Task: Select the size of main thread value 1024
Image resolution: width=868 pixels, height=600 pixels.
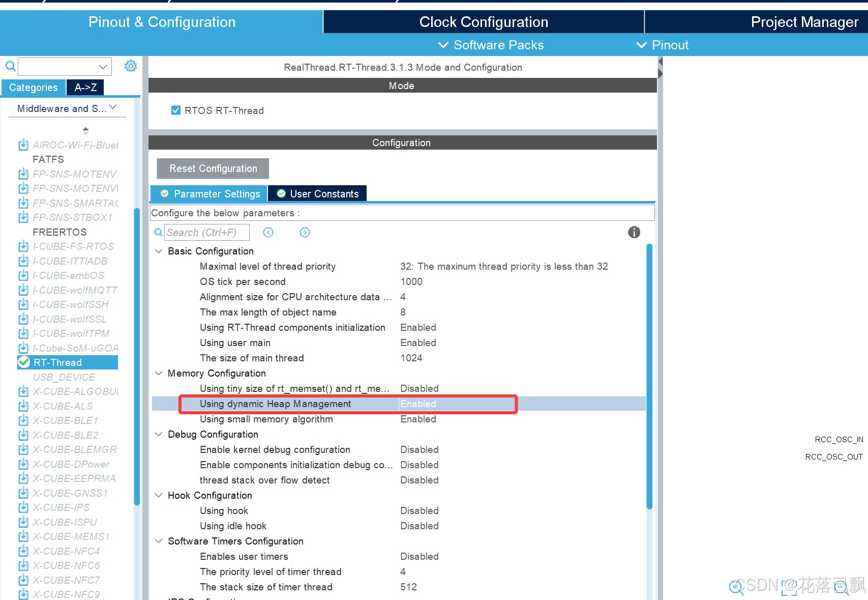Action: click(411, 358)
